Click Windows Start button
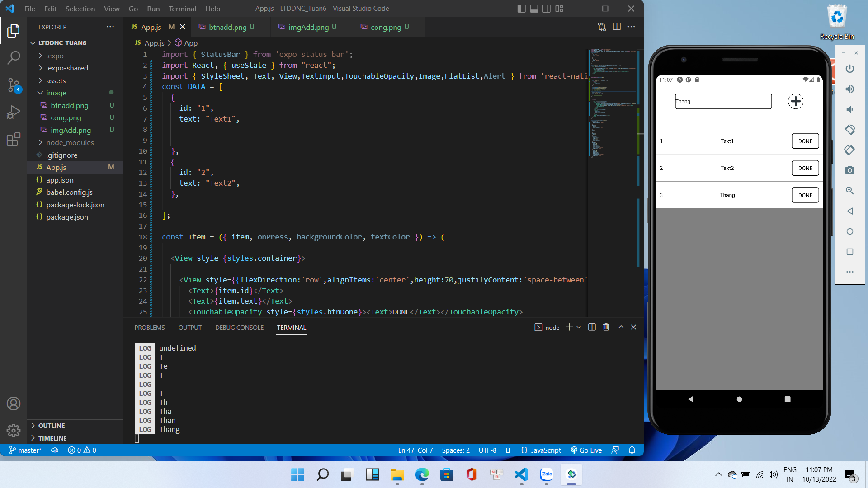Screen dimensions: 868x488 coord(297,474)
